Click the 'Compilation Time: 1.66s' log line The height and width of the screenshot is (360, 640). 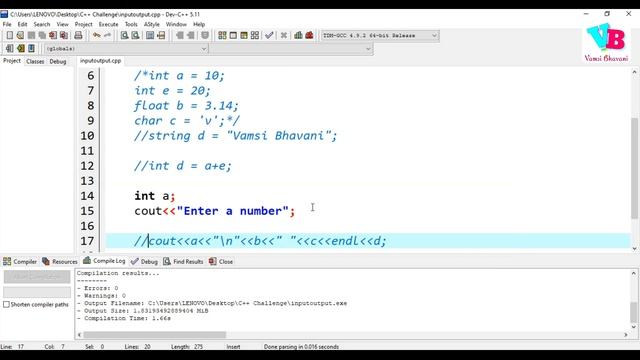coord(124,318)
